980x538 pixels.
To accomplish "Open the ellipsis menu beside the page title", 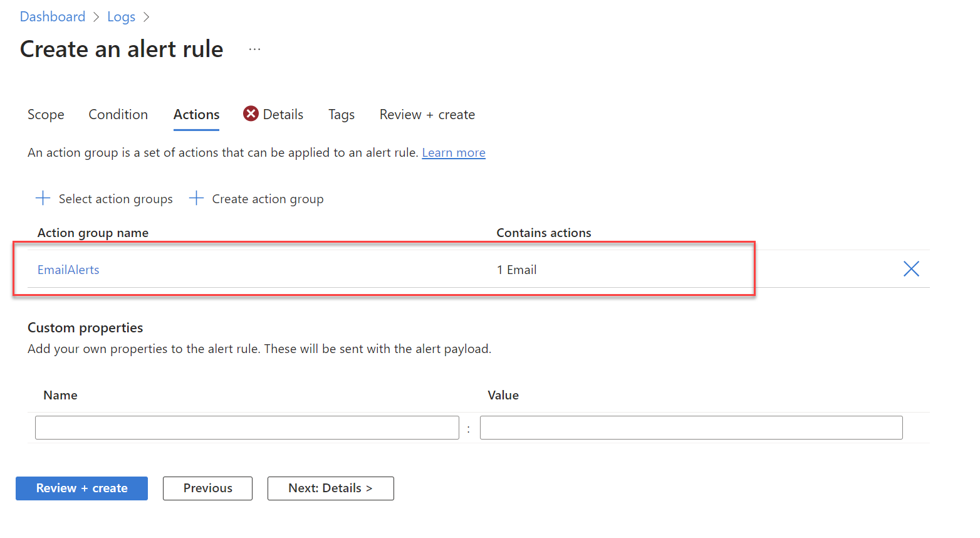I will 254,49.
